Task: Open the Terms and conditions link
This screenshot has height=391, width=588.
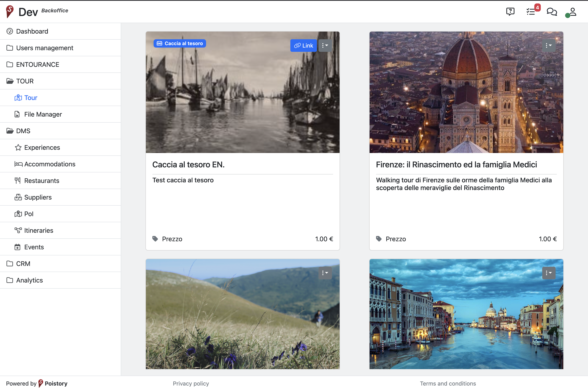Action: (448, 384)
